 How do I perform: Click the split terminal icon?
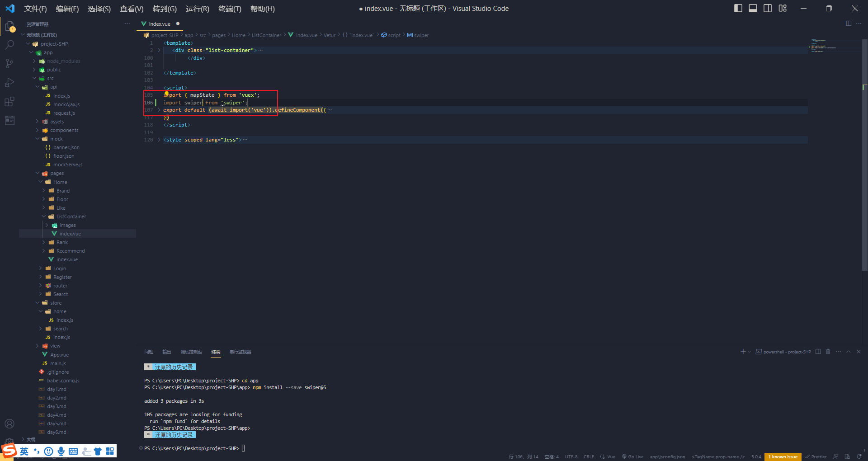818,352
